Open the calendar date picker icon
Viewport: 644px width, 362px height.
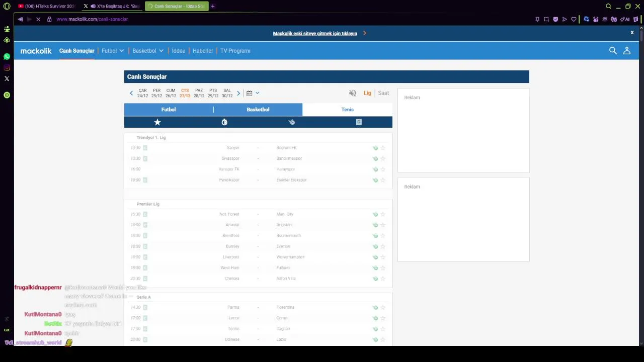point(249,93)
